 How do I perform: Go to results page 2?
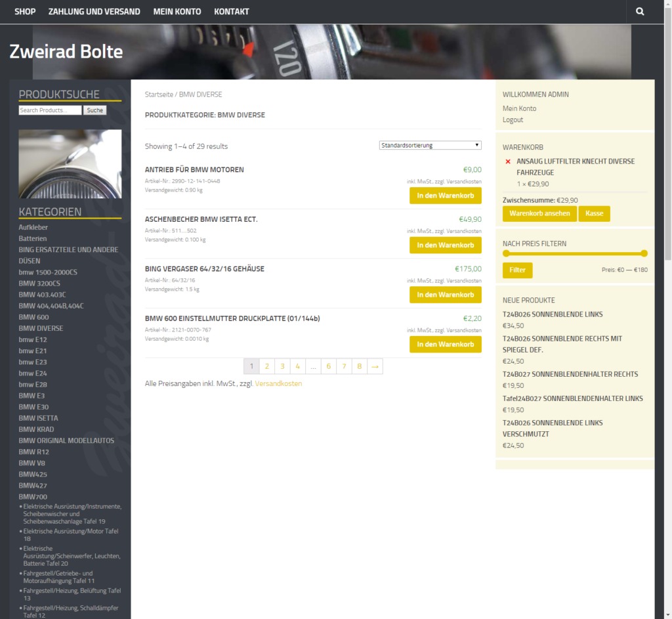(267, 366)
